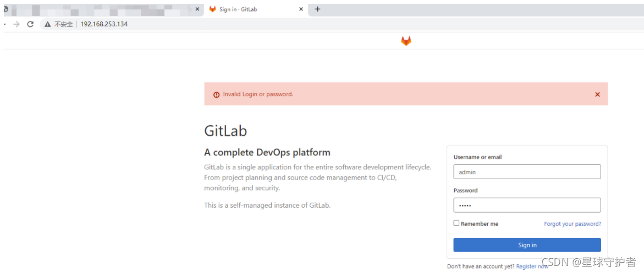
Task: Click the GitLab fox logo in header
Action: pyautogui.click(x=406, y=41)
